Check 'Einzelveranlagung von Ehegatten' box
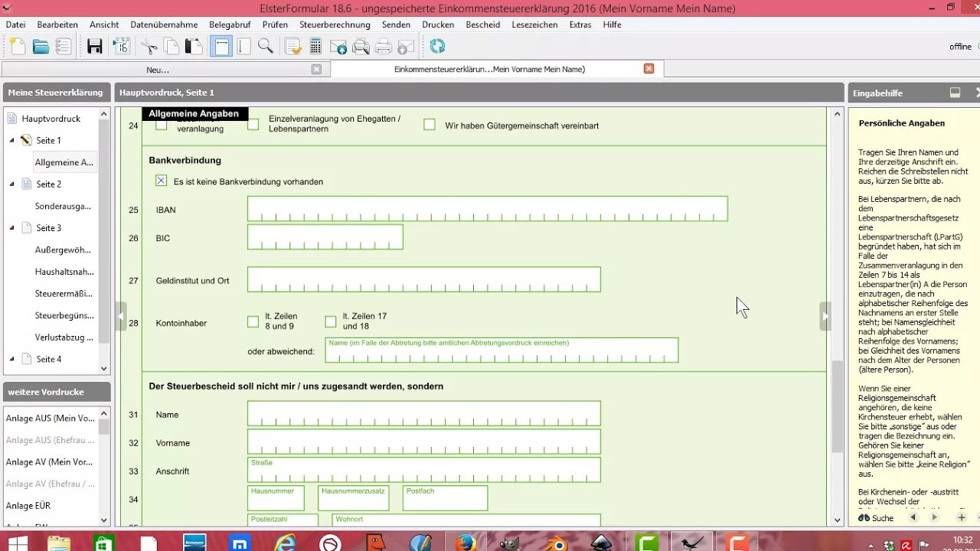This screenshot has width=980, height=551. tap(253, 124)
